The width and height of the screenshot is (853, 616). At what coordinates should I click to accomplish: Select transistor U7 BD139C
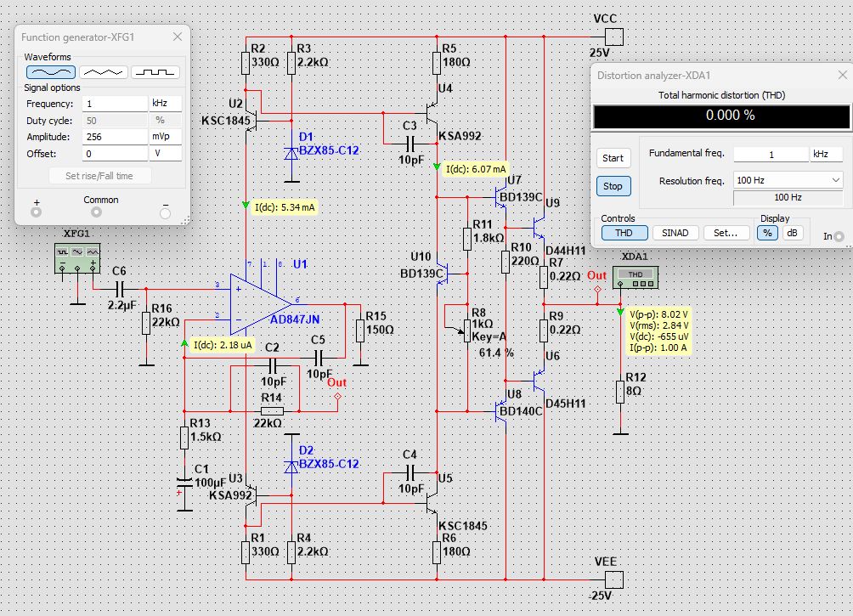click(x=501, y=197)
